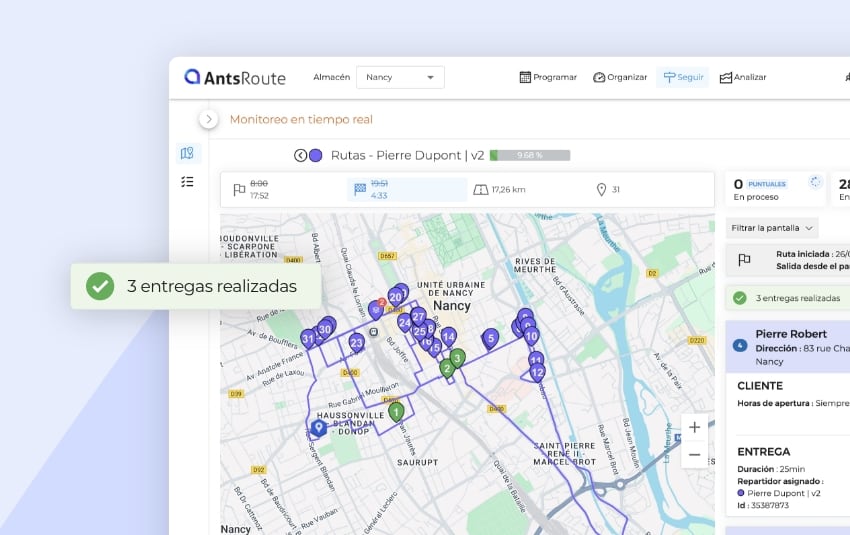The height and width of the screenshot is (535, 850).
Task: Click the 17,26 km distance icon
Action: (x=481, y=190)
